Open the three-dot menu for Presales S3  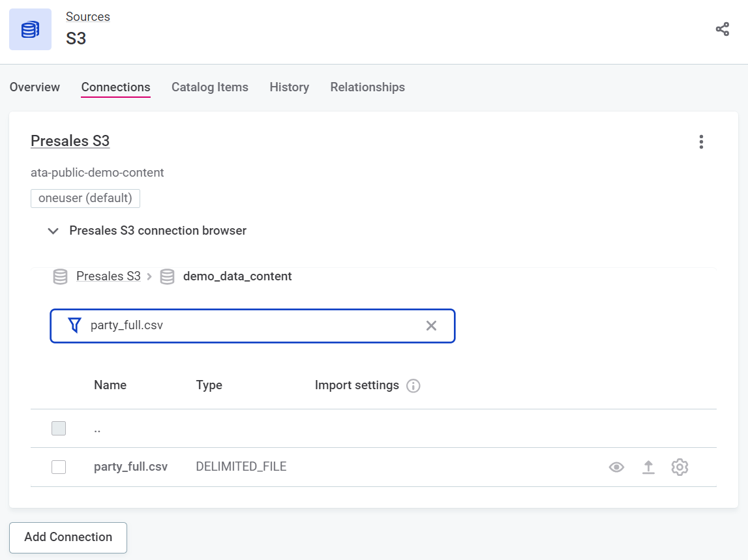[x=701, y=141]
